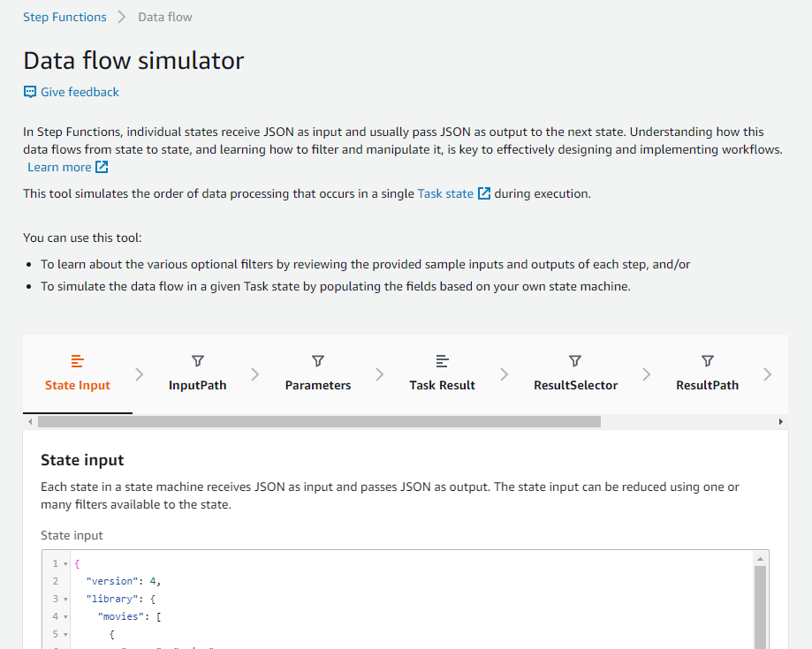812x649 pixels.
Task: Open the Step Functions breadcrumb link
Action: click(64, 16)
